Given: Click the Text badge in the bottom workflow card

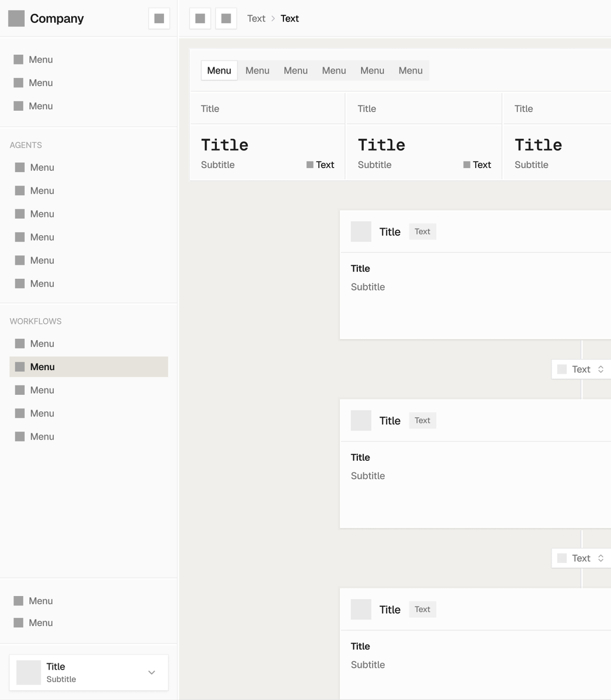Looking at the screenshot, I should point(423,610).
